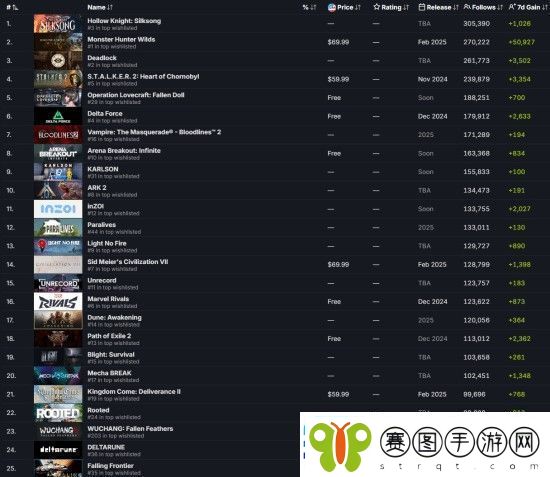Open Monster Hunter Wilds thumbnail image
Image resolution: width=550 pixels, height=477 pixels.
58,42
